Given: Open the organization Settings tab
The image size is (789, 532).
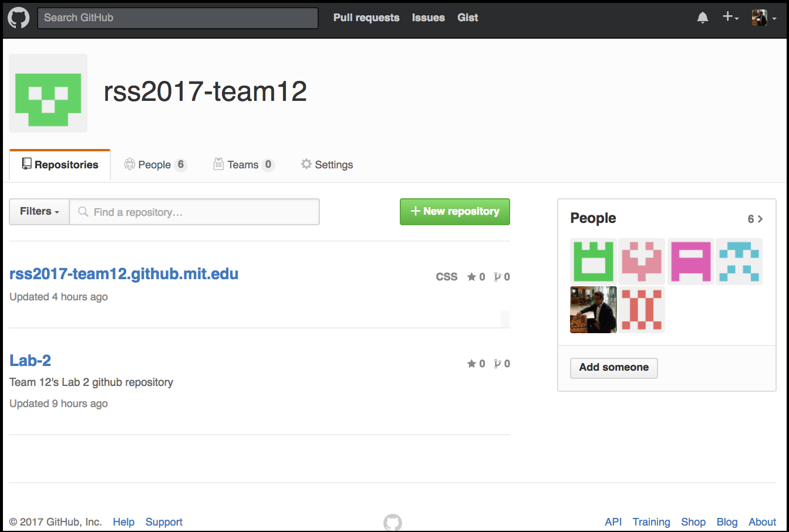Looking at the screenshot, I should (327, 165).
